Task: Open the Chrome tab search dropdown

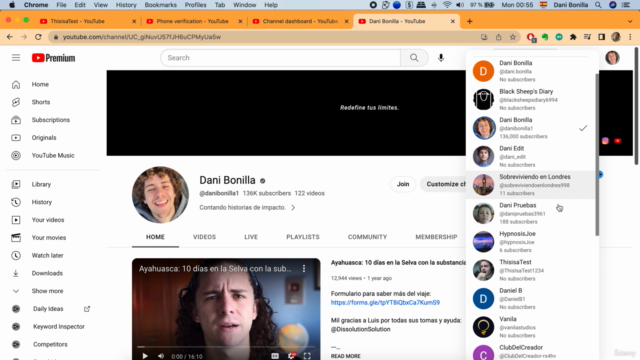Action: point(630,21)
